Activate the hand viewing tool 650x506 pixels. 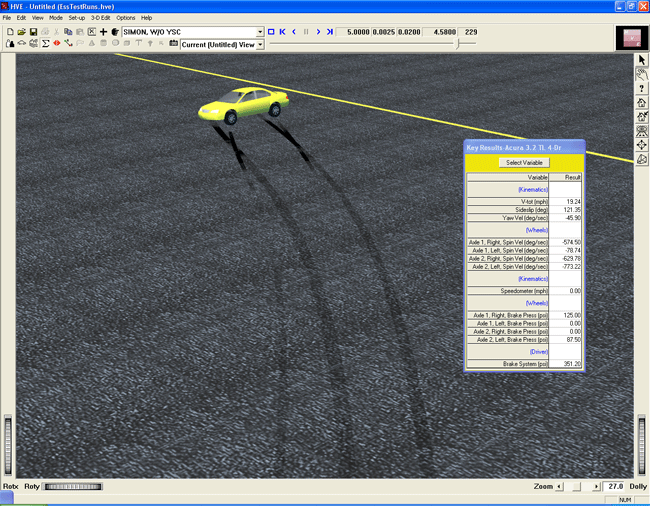[642, 75]
